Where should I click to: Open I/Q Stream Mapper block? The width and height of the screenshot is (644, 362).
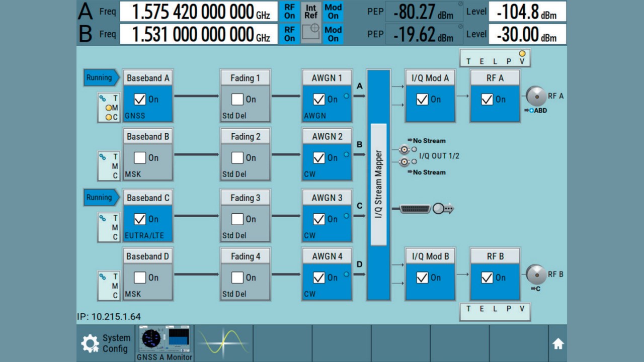[379, 185]
